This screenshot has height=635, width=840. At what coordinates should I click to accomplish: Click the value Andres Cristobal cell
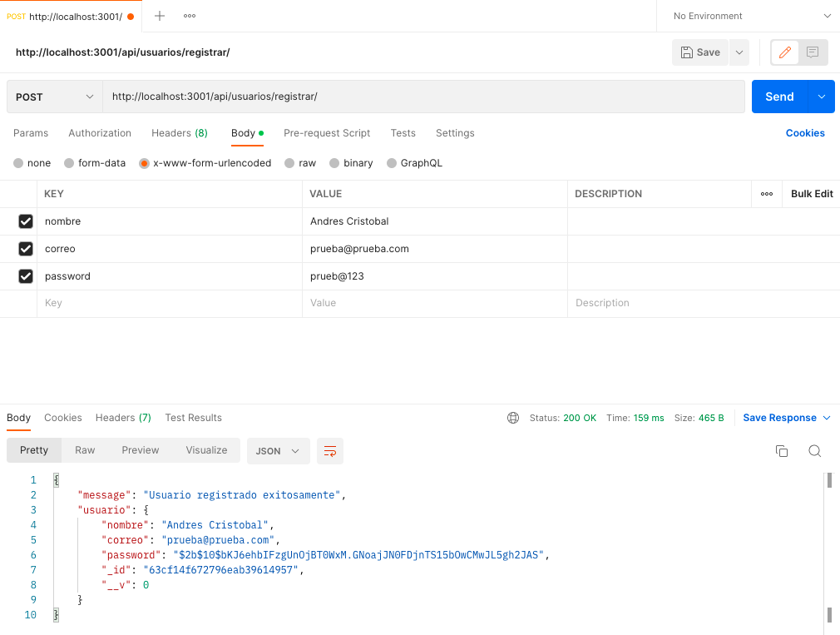(435, 221)
